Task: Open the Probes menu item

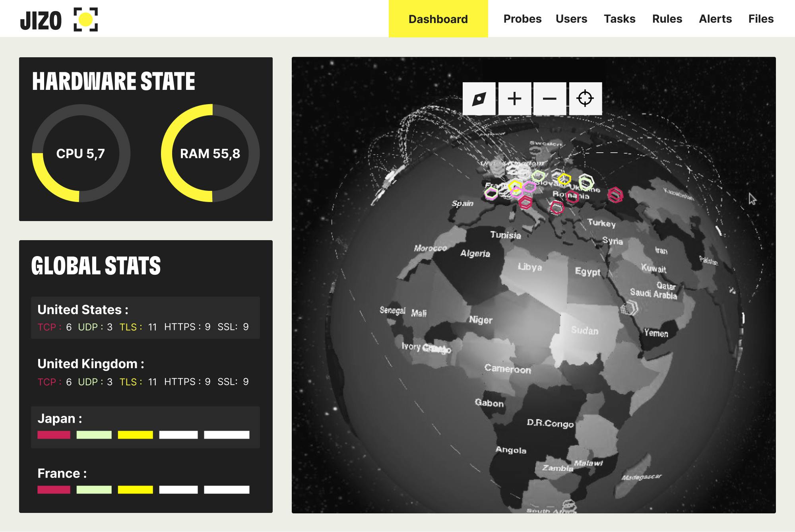Action: click(x=522, y=19)
